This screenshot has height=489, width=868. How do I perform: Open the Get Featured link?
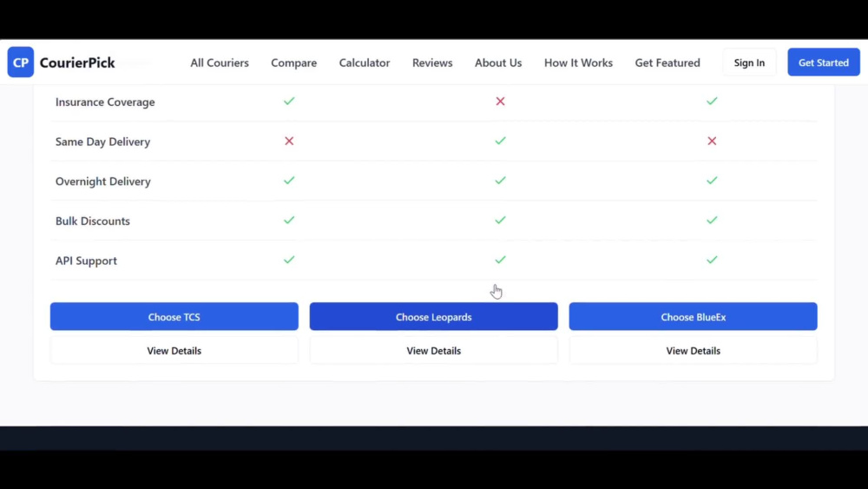click(667, 63)
